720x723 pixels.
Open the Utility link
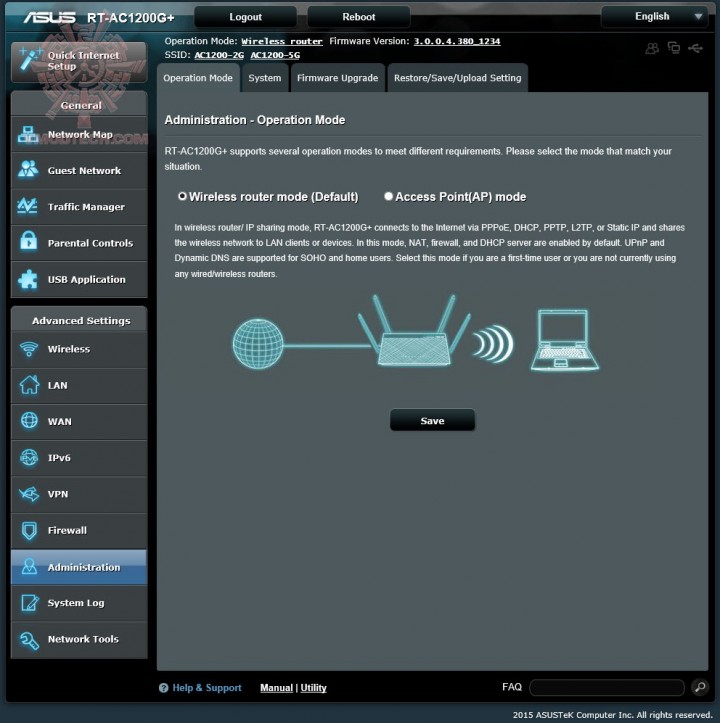pos(314,687)
